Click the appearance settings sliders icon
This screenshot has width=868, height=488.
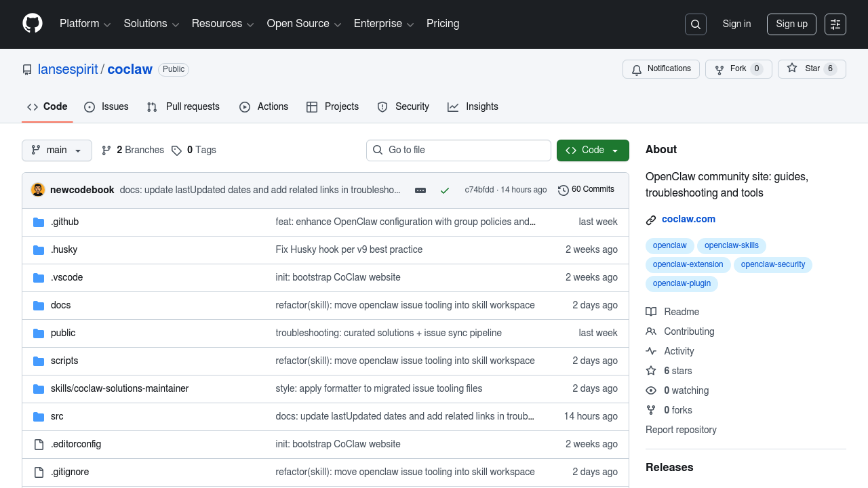click(x=835, y=24)
